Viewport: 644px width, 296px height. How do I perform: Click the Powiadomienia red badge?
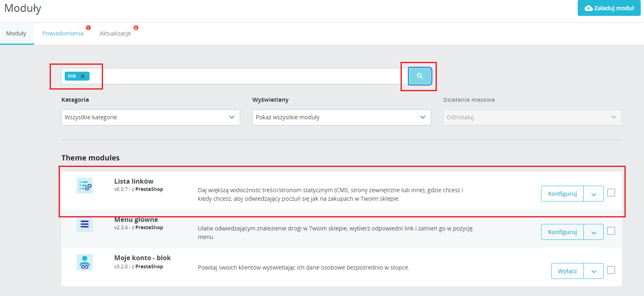click(x=88, y=28)
